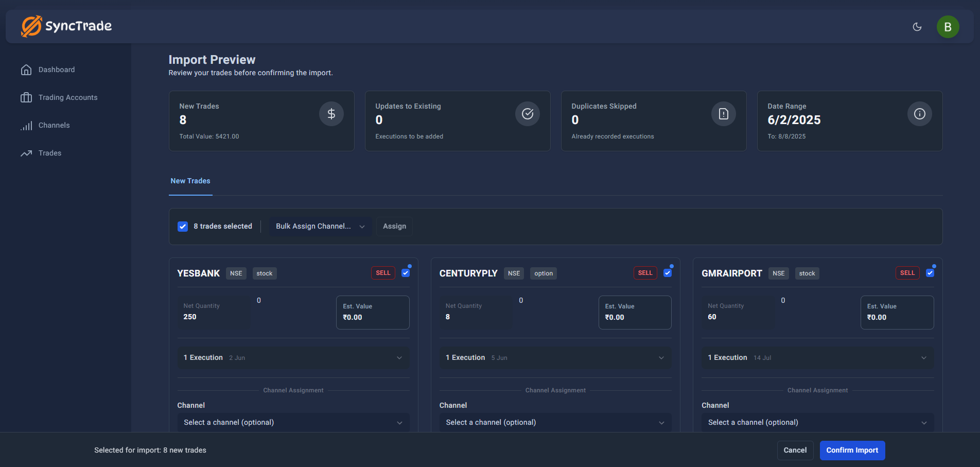
Task: Open the Dashboard from the sidebar
Action: (x=57, y=70)
